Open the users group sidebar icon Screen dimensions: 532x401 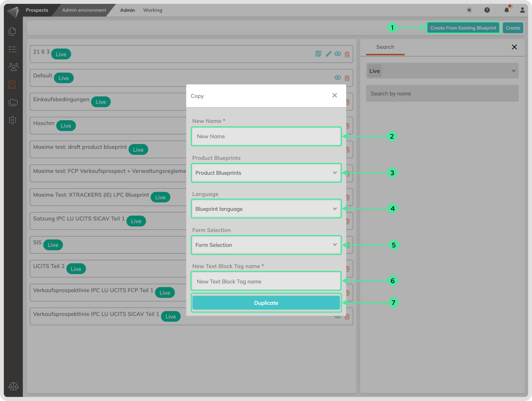pyautogui.click(x=13, y=67)
